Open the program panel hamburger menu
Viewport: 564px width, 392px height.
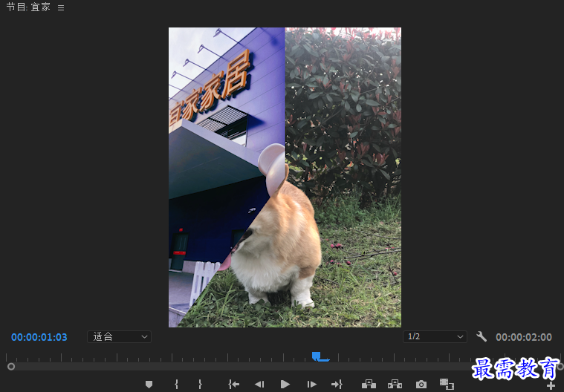[x=61, y=7]
